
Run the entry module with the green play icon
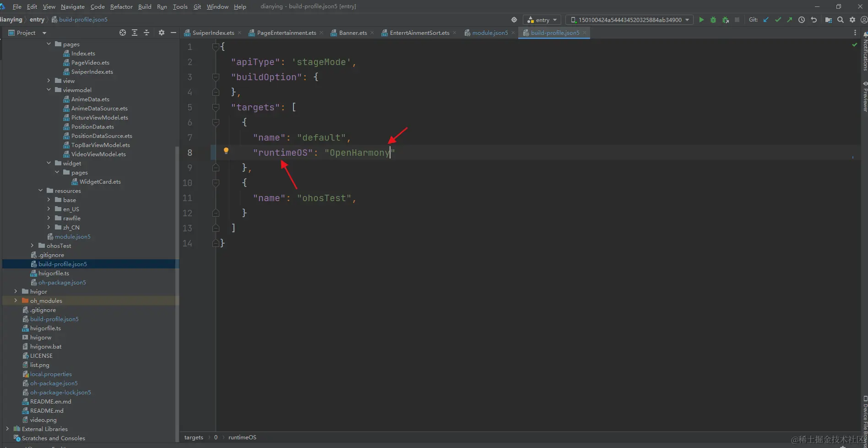click(x=701, y=20)
